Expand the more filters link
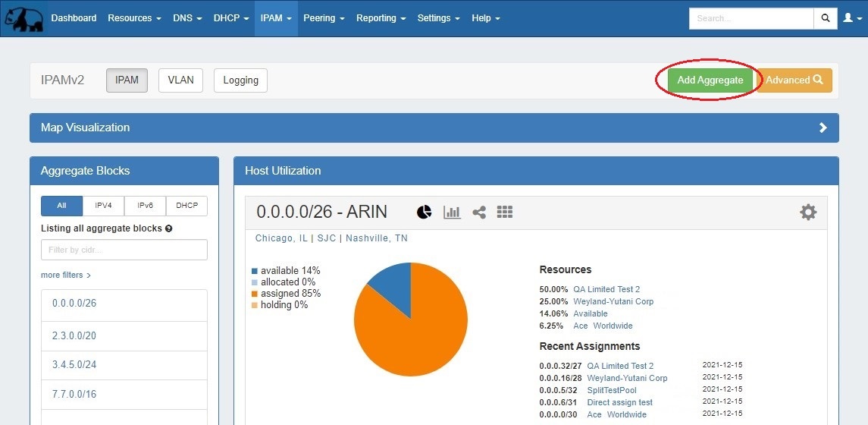Screen dimensions: 868x425 click(65, 275)
